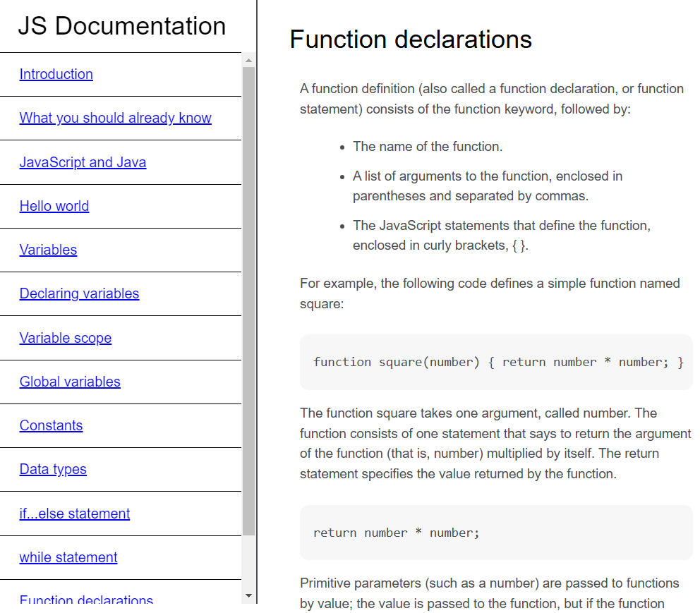Click the What you should already know link
This screenshot has height=613, width=700.
[x=115, y=118]
